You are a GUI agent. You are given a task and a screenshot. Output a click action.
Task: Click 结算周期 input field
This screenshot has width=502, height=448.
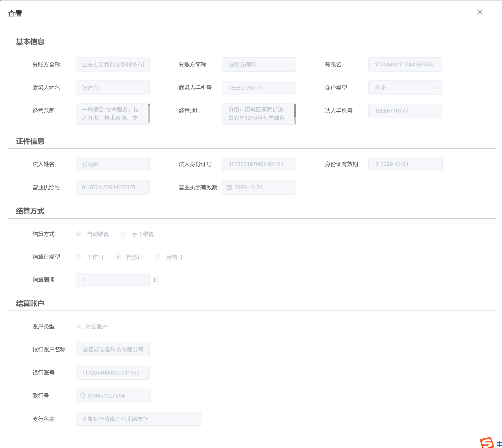pos(113,280)
